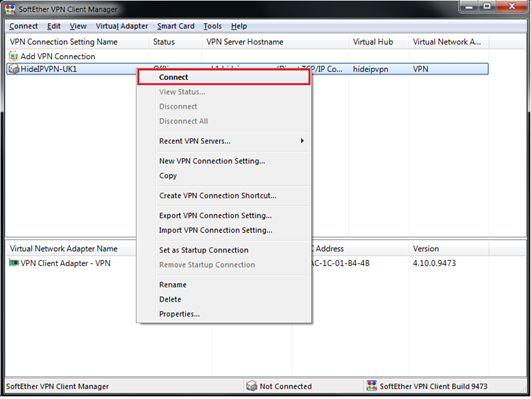Click the SoftEther title bar app icon
This screenshot has width=531, height=399.
click(10, 9)
